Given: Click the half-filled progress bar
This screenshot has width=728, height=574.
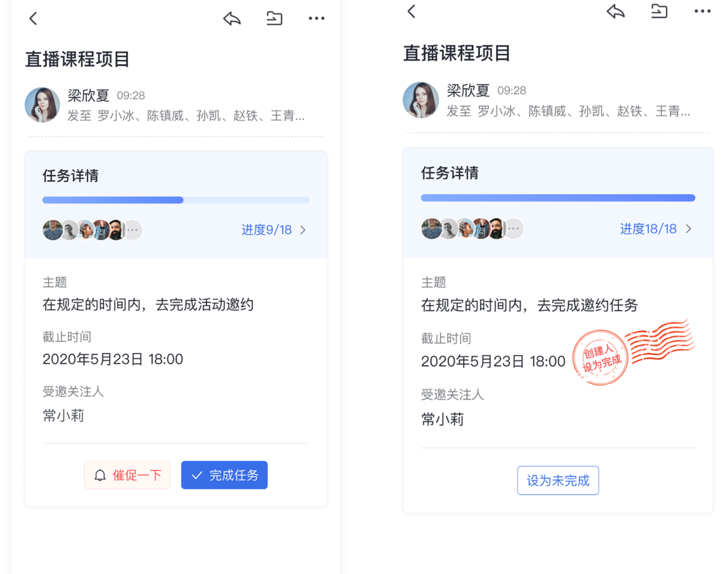Looking at the screenshot, I should click(175, 200).
